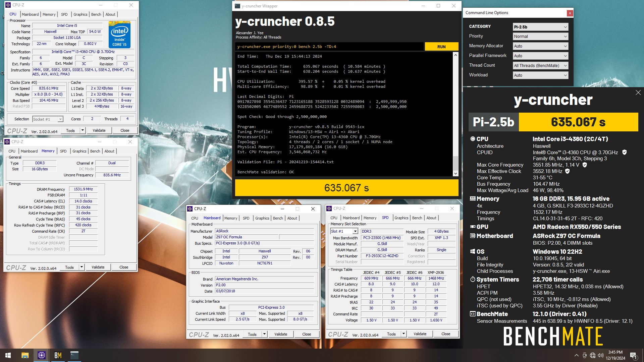The image size is (644, 362).
Task: Open the Workload dropdown
Action: pyautogui.click(x=540, y=75)
